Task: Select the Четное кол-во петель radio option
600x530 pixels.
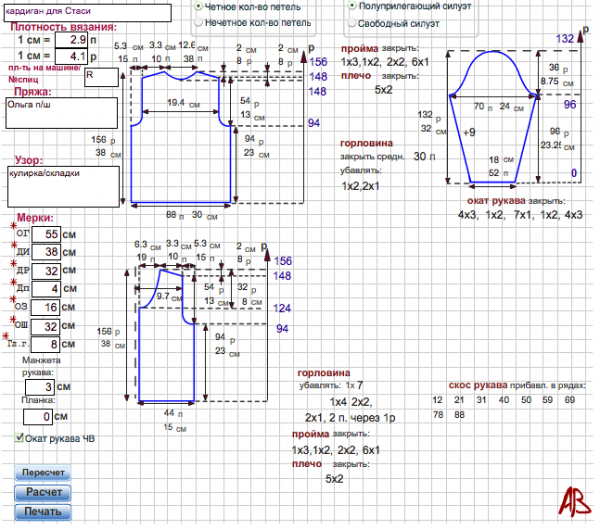Action: pos(199,5)
